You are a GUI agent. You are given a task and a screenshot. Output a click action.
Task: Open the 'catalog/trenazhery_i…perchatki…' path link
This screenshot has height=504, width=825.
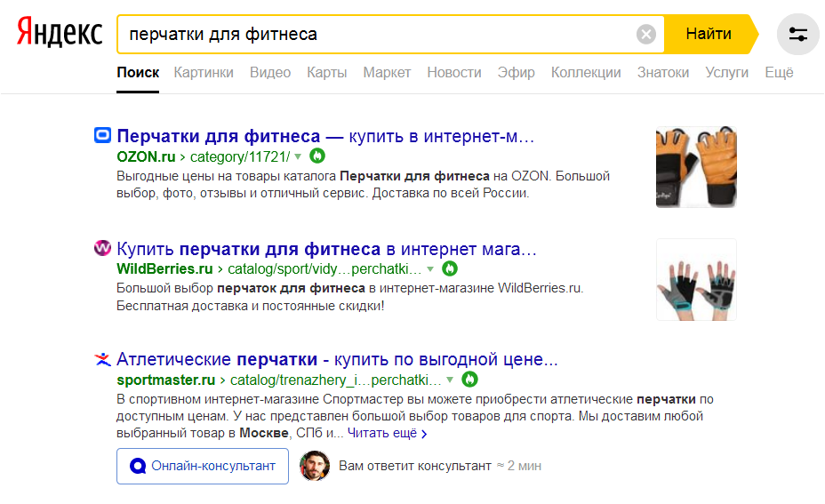(336, 380)
